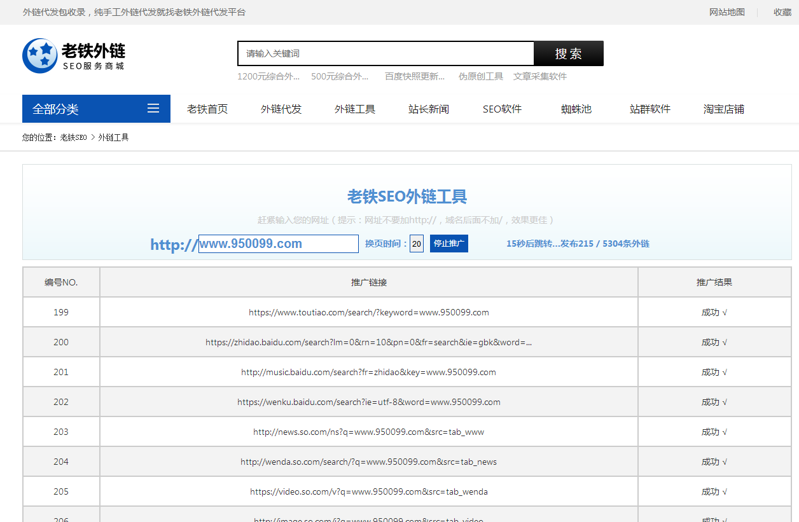Click row number 204 cell

point(61,462)
